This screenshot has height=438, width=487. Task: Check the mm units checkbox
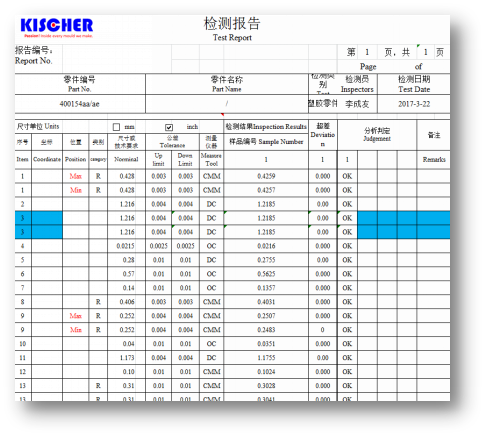click(x=116, y=127)
